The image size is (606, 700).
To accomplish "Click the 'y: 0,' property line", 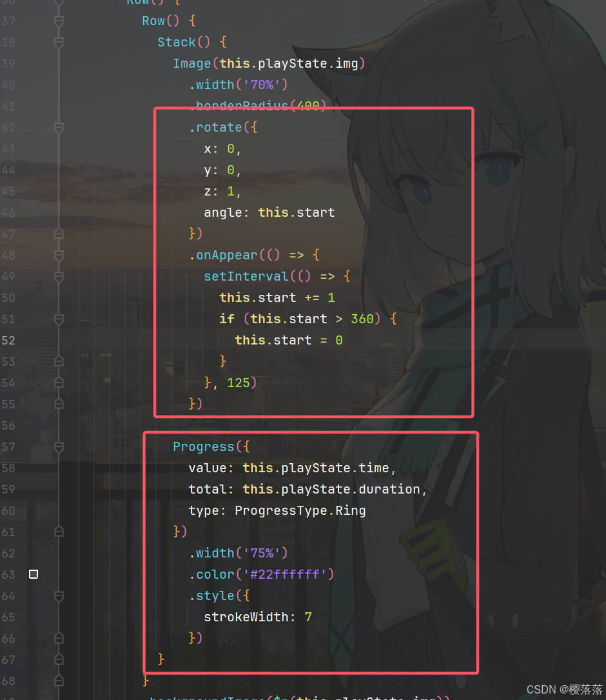I will pos(222,170).
